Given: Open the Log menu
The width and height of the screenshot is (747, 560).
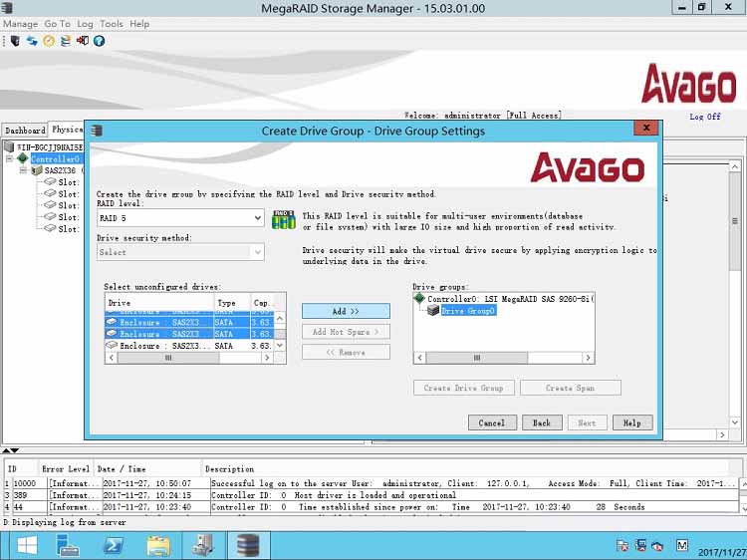Looking at the screenshot, I should [86, 24].
